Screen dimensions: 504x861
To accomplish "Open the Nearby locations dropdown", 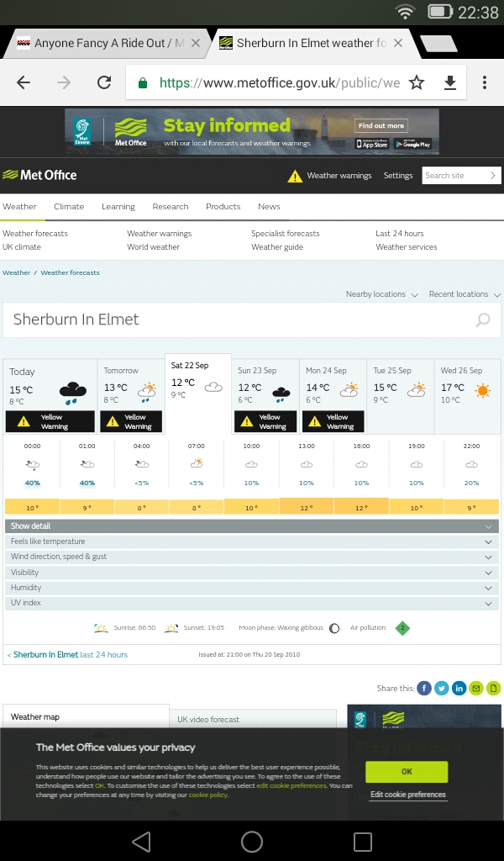I will click(375, 294).
